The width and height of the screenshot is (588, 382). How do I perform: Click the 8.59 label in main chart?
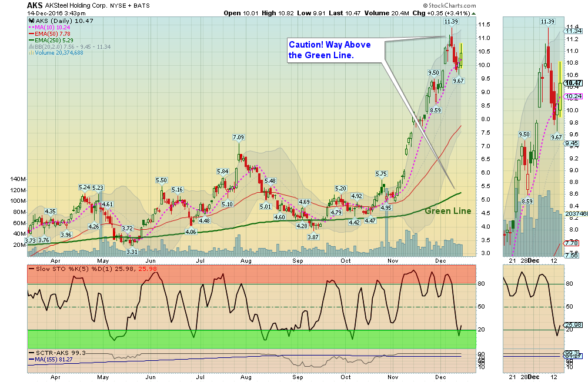pos(435,110)
